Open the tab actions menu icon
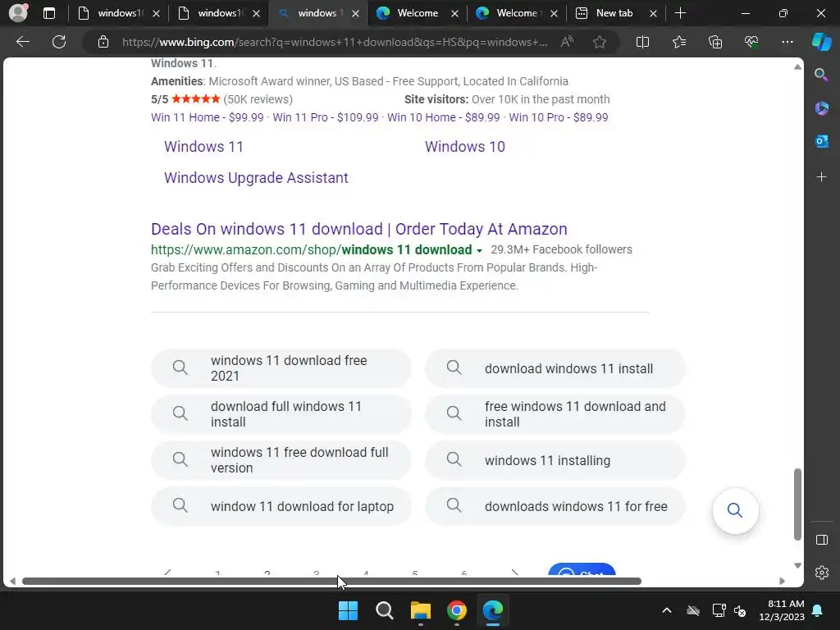This screenshot has height=630, width=840. (x=48, y=13)
